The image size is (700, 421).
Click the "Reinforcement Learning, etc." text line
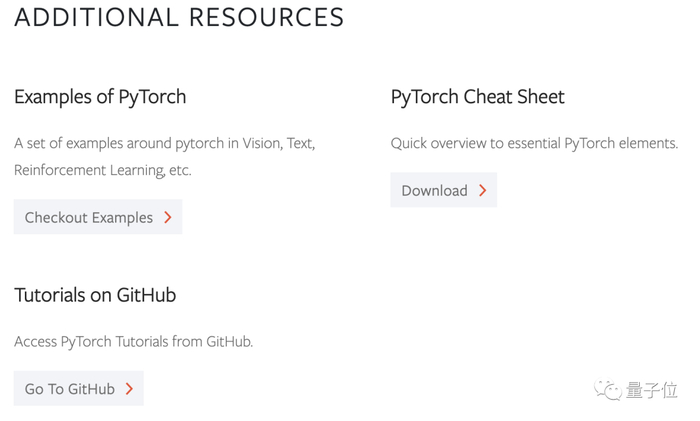pyautogui.click(x=102, y=170)
